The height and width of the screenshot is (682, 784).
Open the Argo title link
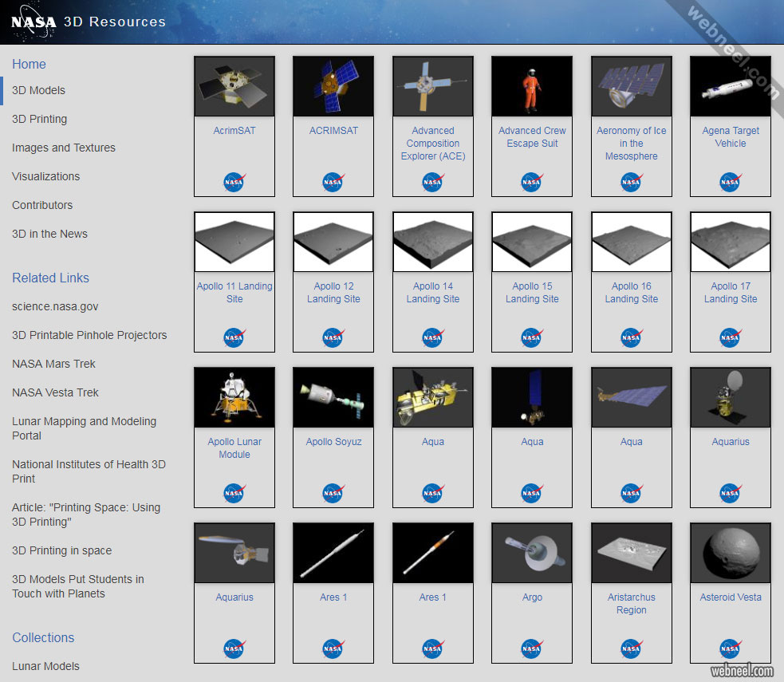[532, 597]
